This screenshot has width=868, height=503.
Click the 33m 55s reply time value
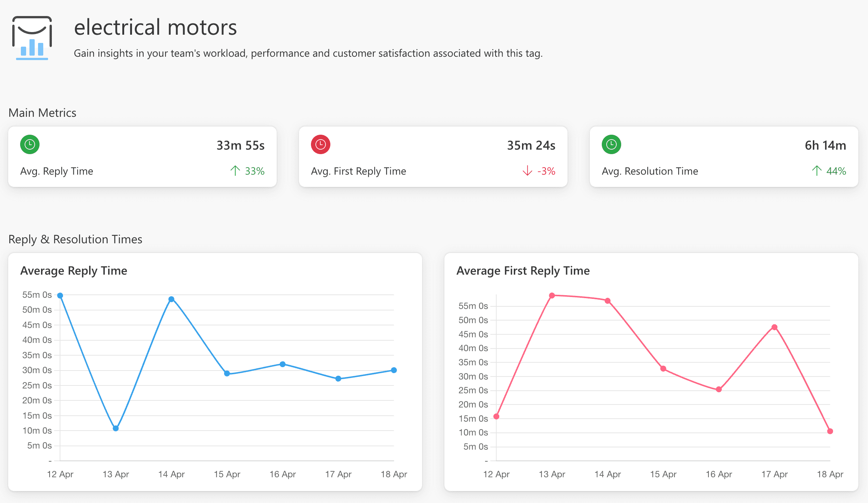coord(240,146)
